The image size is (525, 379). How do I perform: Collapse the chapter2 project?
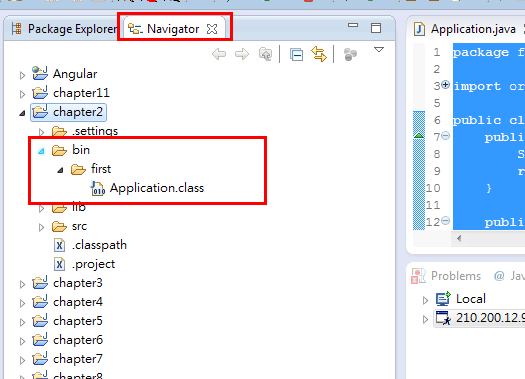[x=22, y=113]
